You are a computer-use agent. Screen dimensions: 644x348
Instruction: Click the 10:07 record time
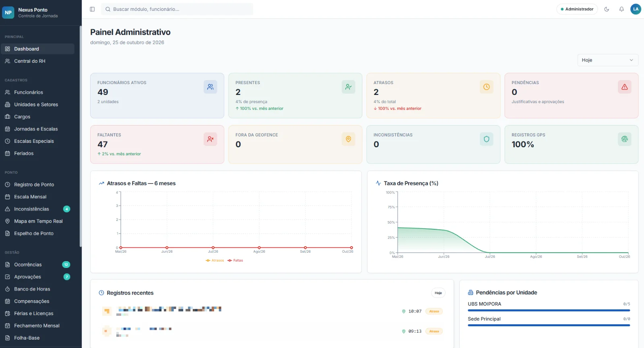click(415, 311)
